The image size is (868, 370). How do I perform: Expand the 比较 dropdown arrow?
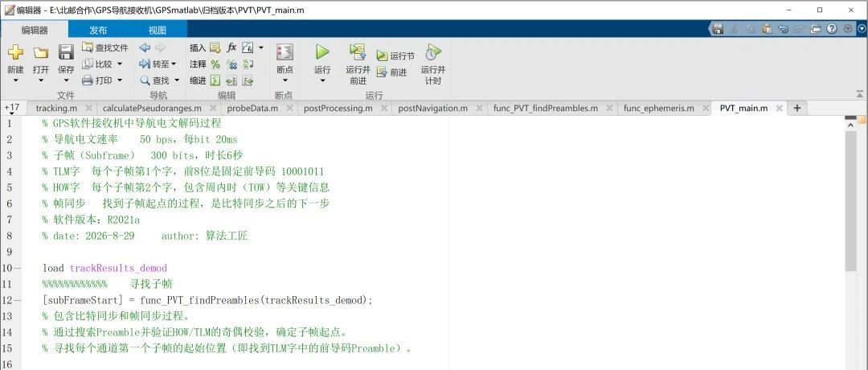(x=120, y=64)
